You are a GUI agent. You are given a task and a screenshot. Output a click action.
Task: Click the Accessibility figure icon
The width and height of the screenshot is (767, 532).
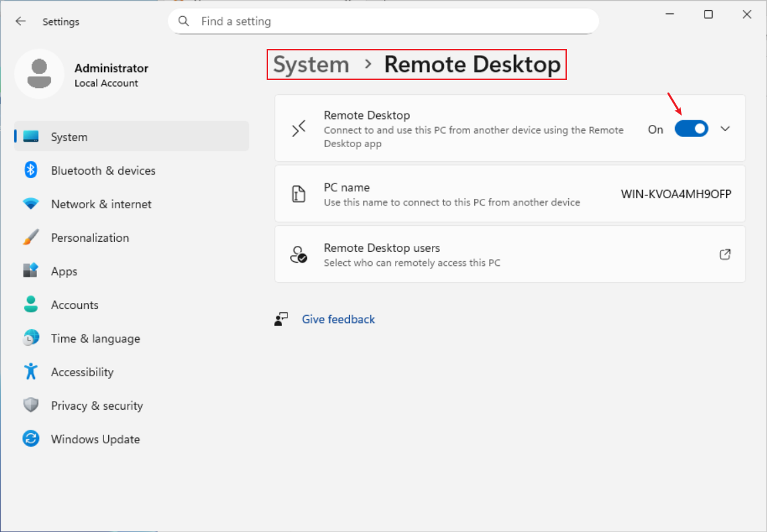[x=31, y=371]
